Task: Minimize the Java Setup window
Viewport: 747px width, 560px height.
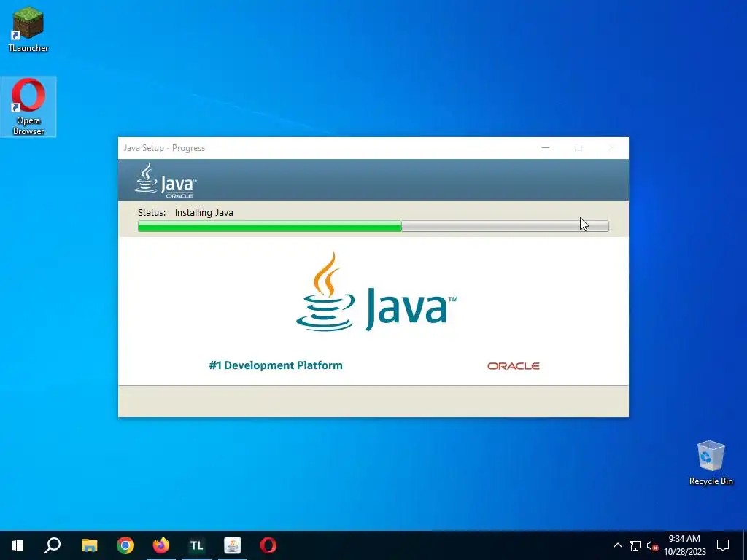Action: 546,148
